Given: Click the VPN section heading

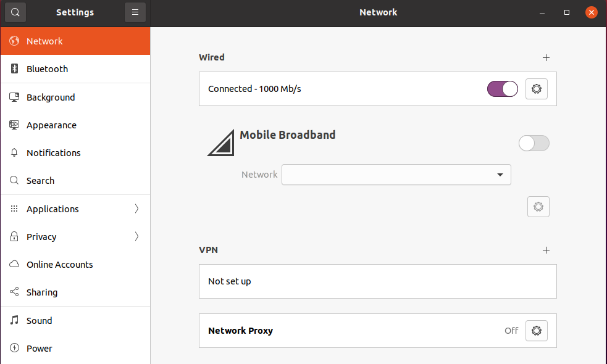Looking at the screenshot, I should click(208, 250).
